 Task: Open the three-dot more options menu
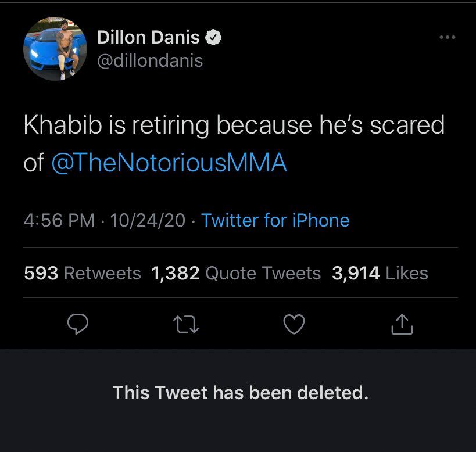coord(447,38)
